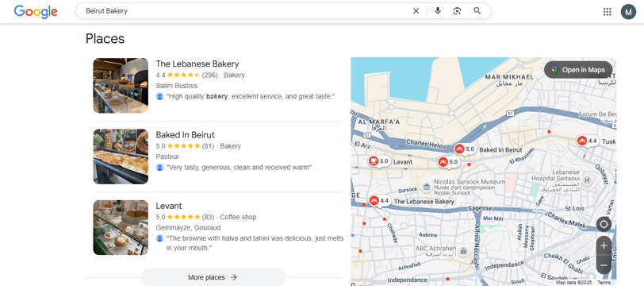Click The Lebanese Bakery 4.4 map pin
The width and height of the screenshot is (644, 286).
pos(379,201)
